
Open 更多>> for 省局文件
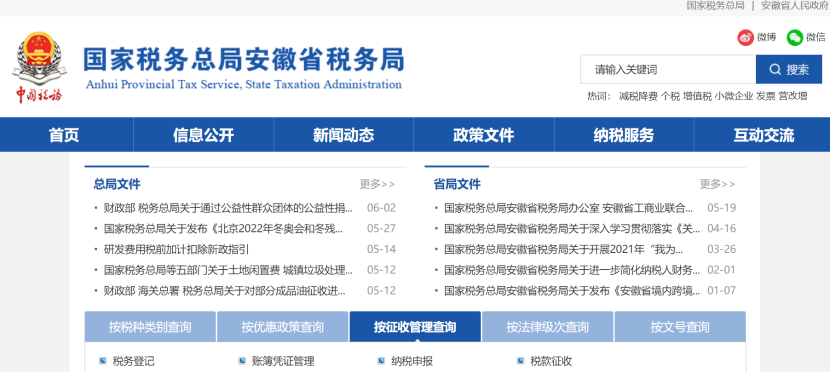717,184
